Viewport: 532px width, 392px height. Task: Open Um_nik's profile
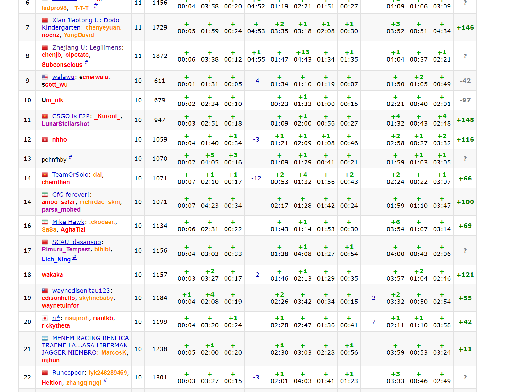click(52, 100)
